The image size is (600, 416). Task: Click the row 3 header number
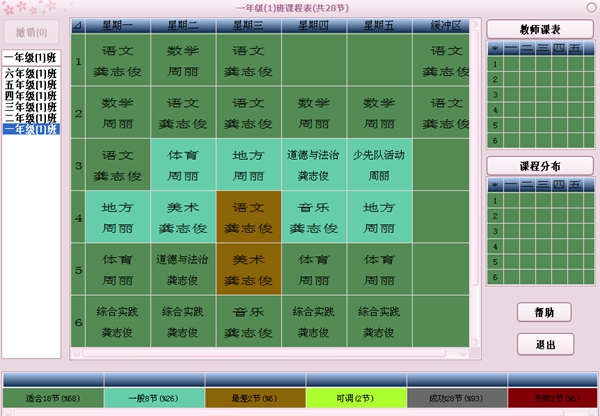(x=78, y=164)
